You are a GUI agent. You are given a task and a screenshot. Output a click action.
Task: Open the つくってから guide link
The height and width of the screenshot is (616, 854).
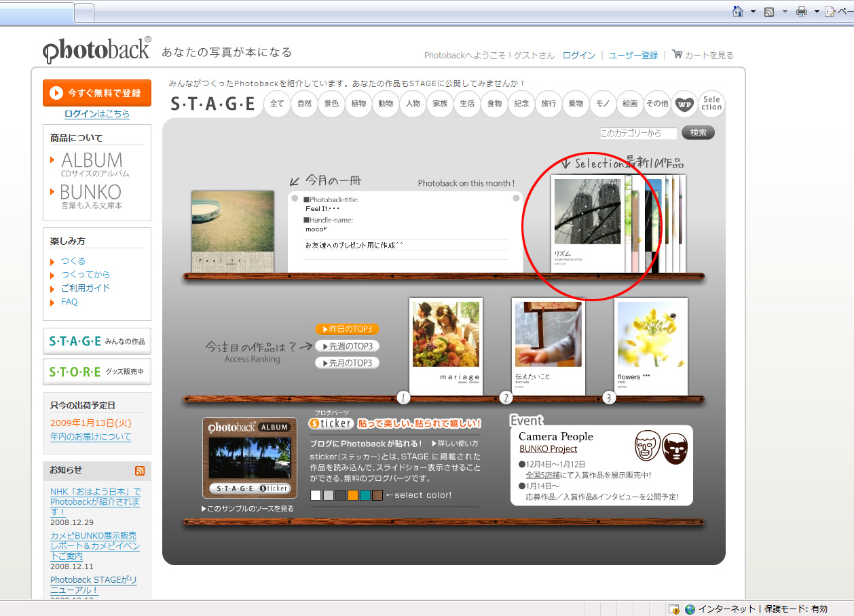click(x=86, y=275)
